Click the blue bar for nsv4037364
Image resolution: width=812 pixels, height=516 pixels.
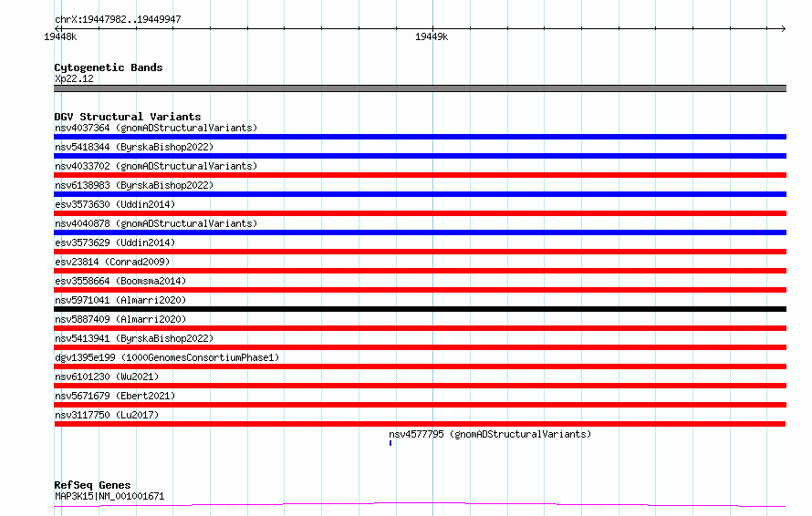click(420, 137)
